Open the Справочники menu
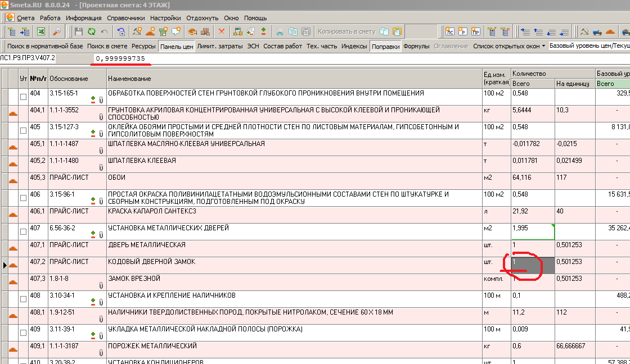This screenshot has width=630, height=364. [x=126, y=18]
